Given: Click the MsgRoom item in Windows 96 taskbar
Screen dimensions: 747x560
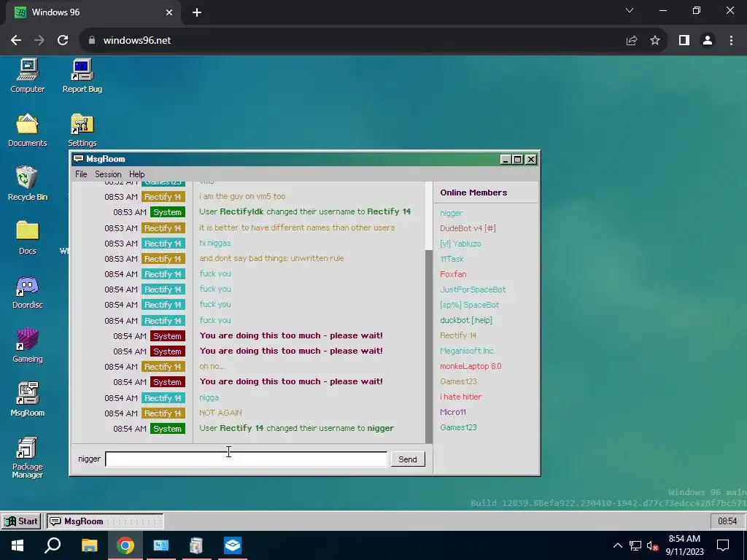Looking at the screenshot, I should pos(105,521).
